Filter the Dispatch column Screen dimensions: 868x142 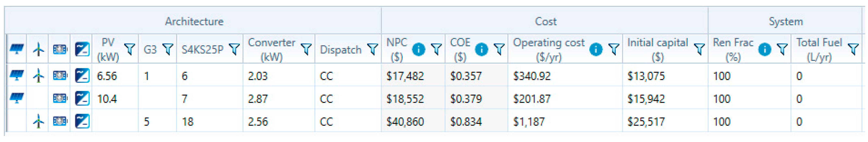372,49
